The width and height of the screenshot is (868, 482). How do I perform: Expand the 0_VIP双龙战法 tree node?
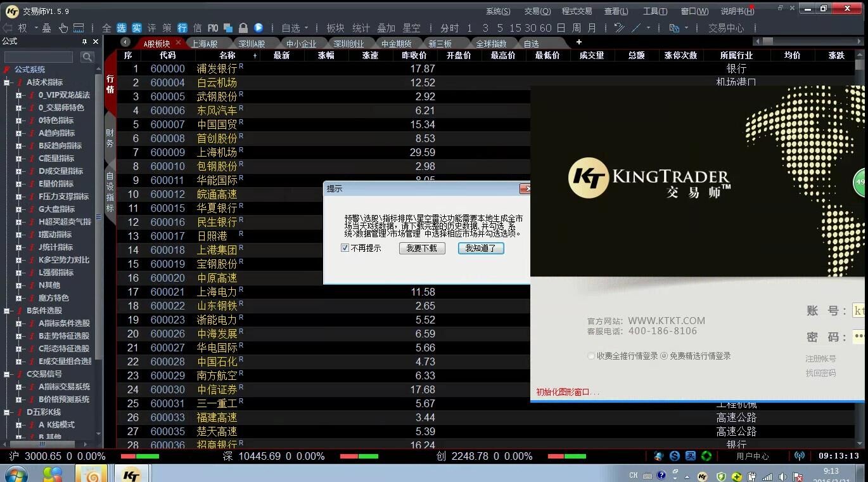click(19, 95)
